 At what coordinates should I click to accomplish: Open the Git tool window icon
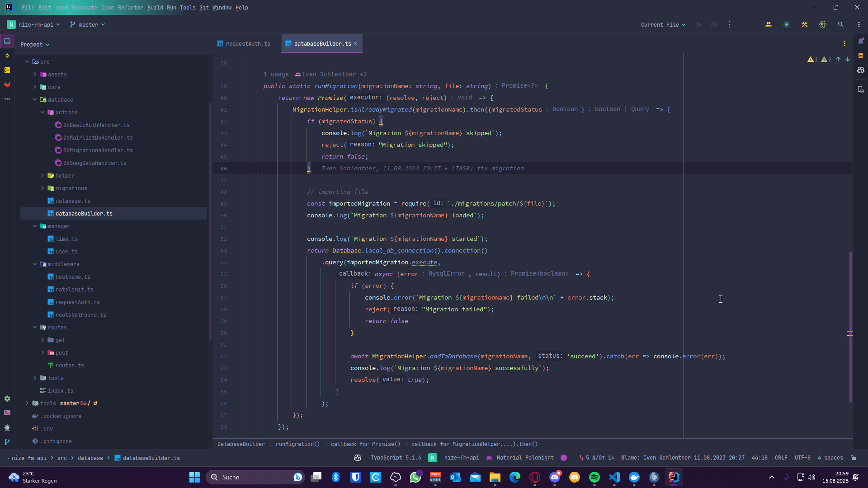[7, 442]
